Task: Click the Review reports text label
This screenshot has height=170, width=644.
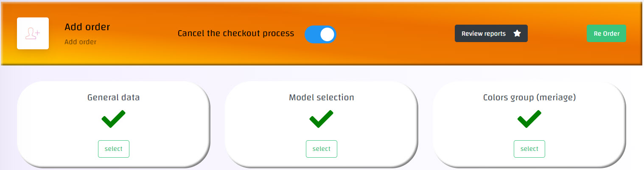Action: point(484,34)
